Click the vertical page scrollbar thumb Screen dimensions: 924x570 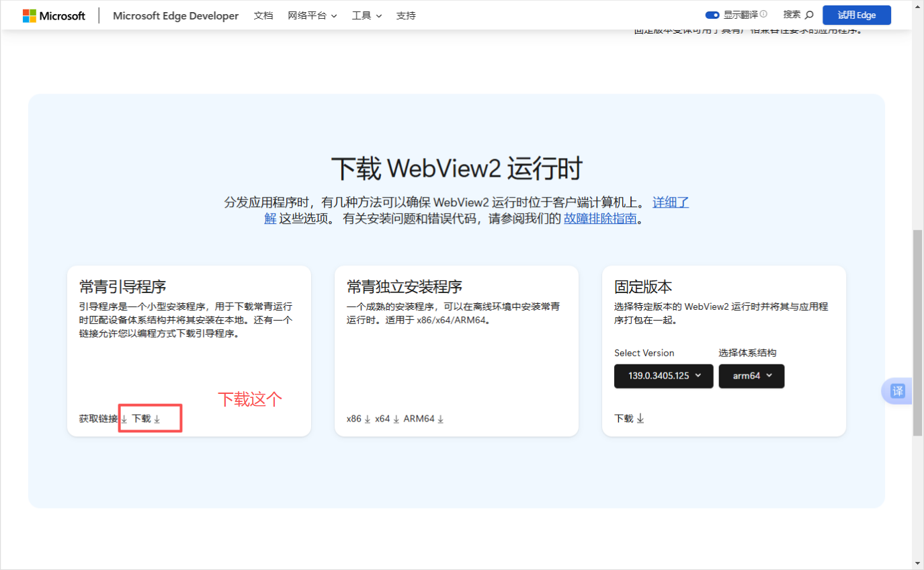tap(917, 333)
